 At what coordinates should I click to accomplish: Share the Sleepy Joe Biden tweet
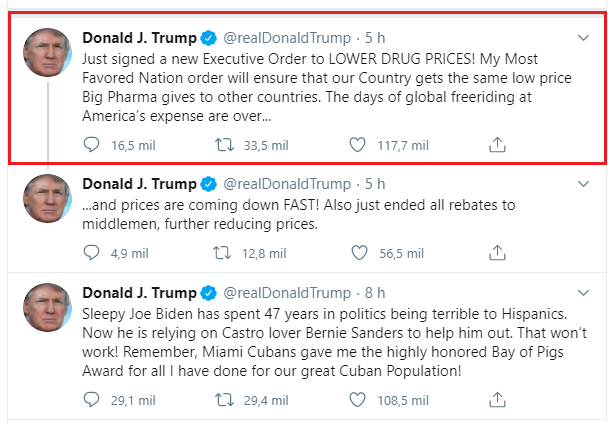click(496, 399)
